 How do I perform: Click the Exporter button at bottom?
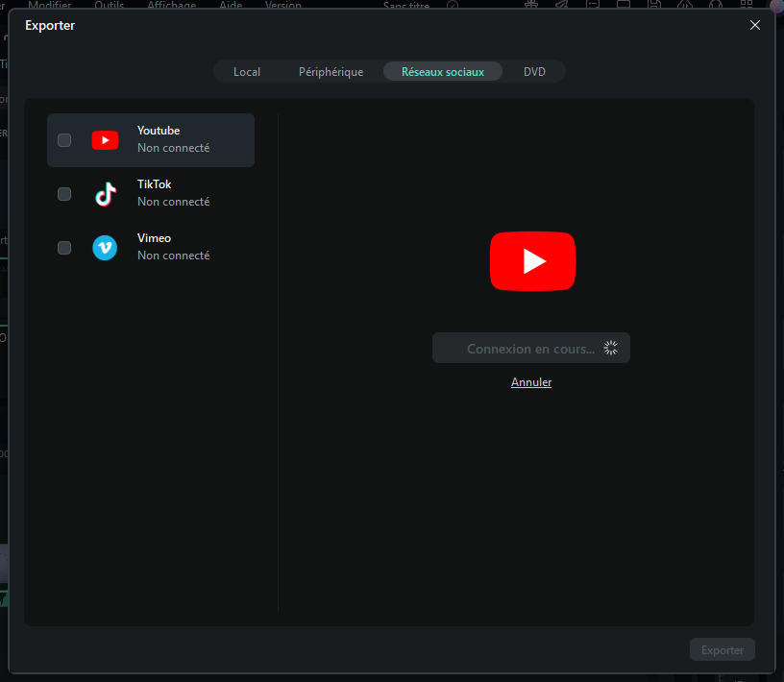point(722,649)
